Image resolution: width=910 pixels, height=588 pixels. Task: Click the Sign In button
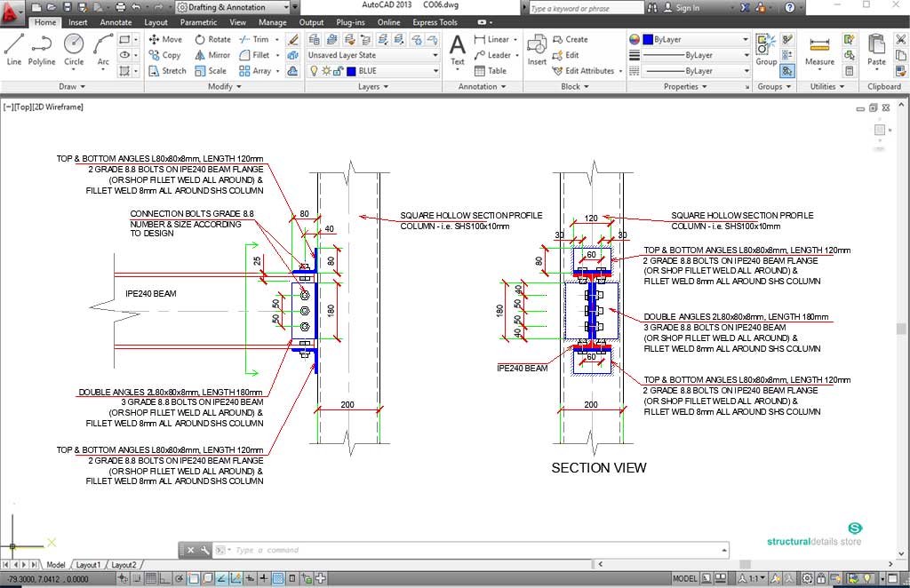(682, 7)
